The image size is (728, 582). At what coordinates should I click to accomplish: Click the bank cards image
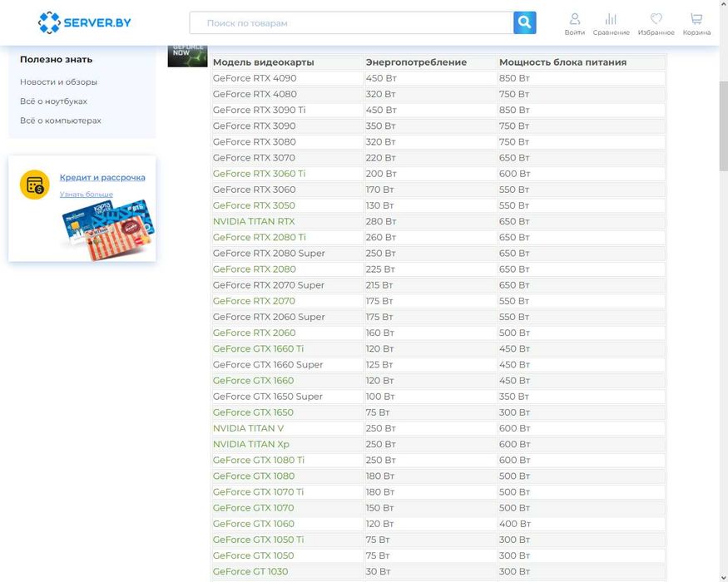click(x=109, y=229)
